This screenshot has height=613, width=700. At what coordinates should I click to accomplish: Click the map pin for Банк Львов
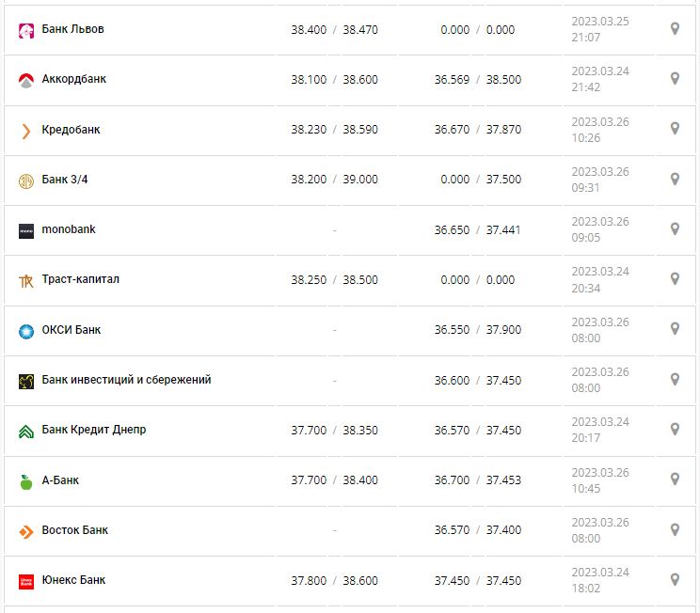675,29
